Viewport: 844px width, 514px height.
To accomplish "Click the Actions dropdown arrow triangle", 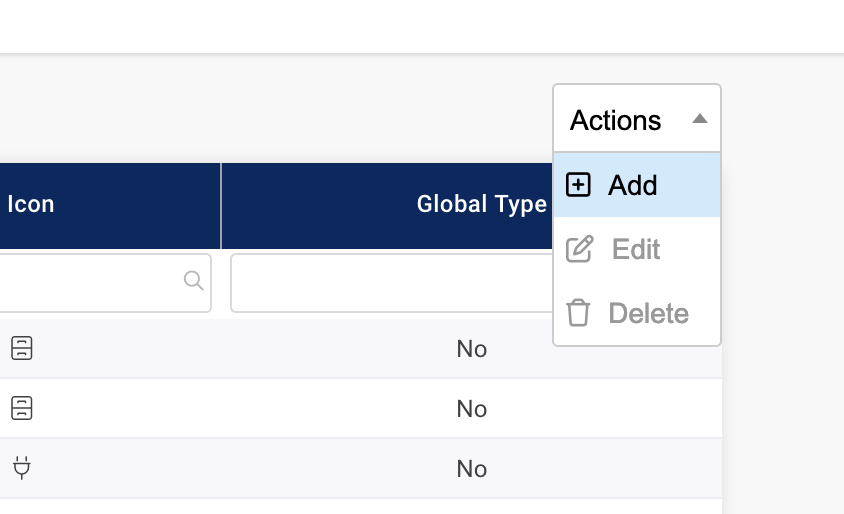I will point(700,119).
